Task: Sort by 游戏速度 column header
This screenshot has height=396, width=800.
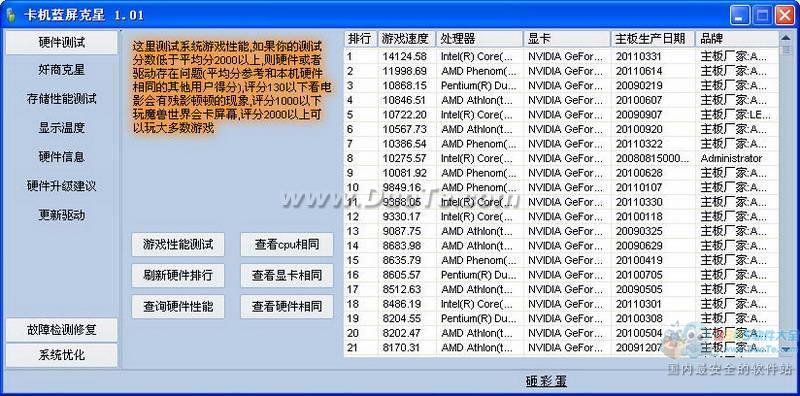Action: pos(407,38)
